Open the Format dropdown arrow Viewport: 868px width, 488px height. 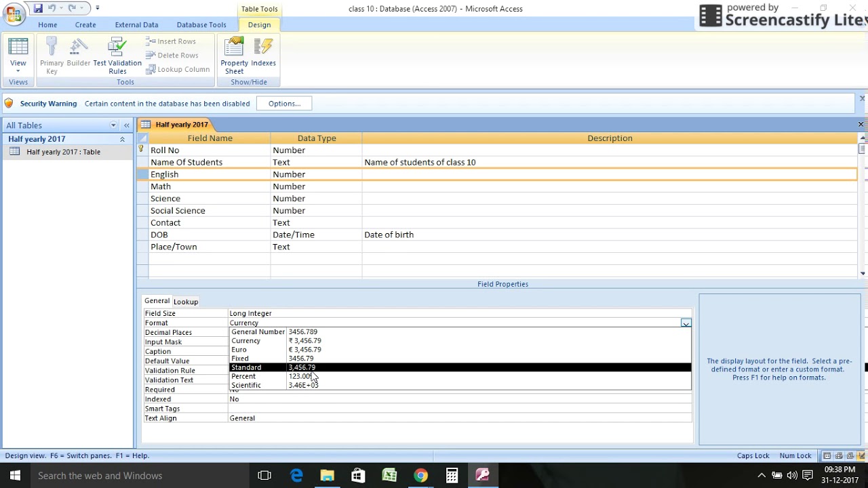[686, 323]
